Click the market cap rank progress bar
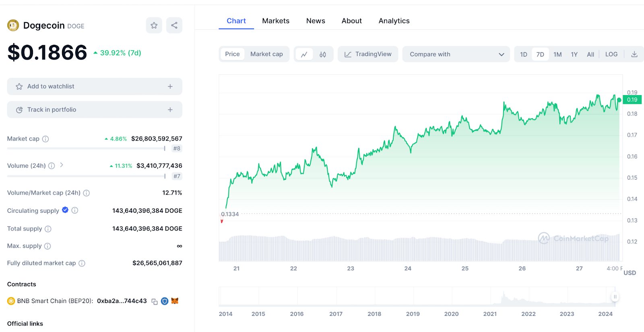 [87, 149]
